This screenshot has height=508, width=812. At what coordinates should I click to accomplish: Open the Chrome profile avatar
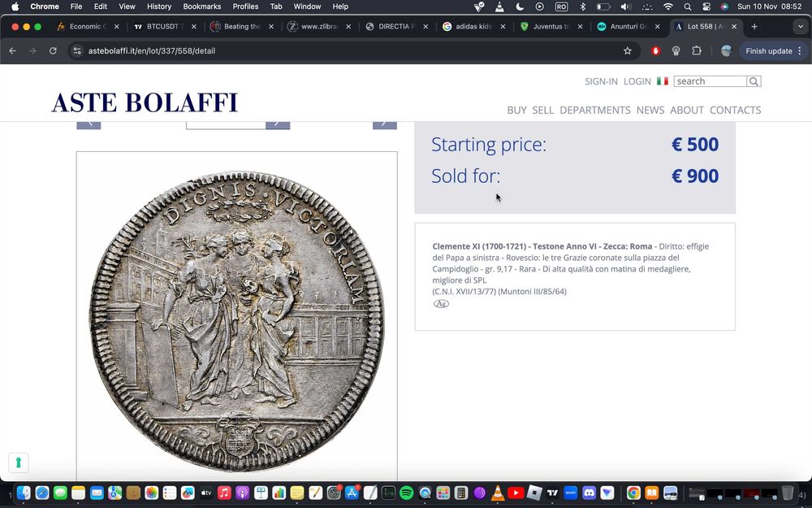(726, 50)
